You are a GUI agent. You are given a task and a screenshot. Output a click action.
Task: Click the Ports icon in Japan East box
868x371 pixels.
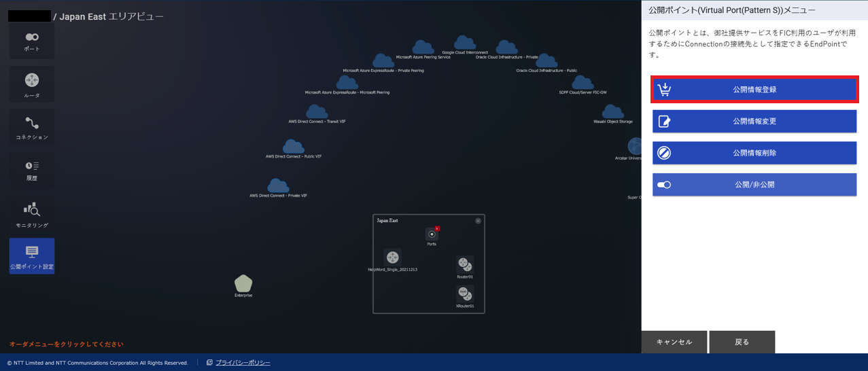click(432, 234)
